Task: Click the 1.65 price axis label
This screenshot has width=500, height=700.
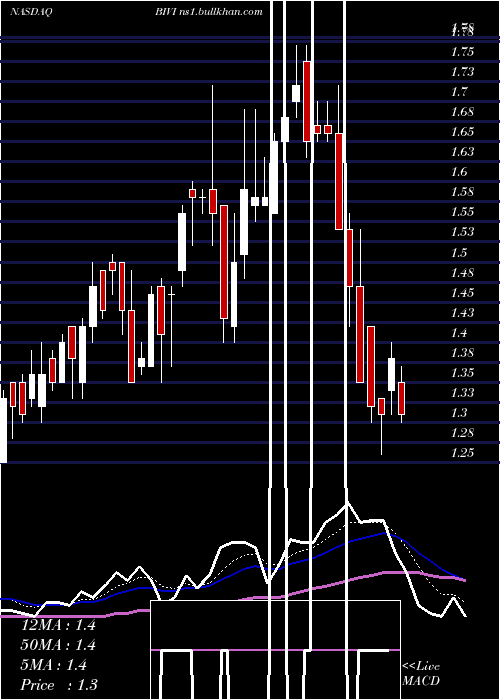Action: pyautogui.click(x=462, y=132)
